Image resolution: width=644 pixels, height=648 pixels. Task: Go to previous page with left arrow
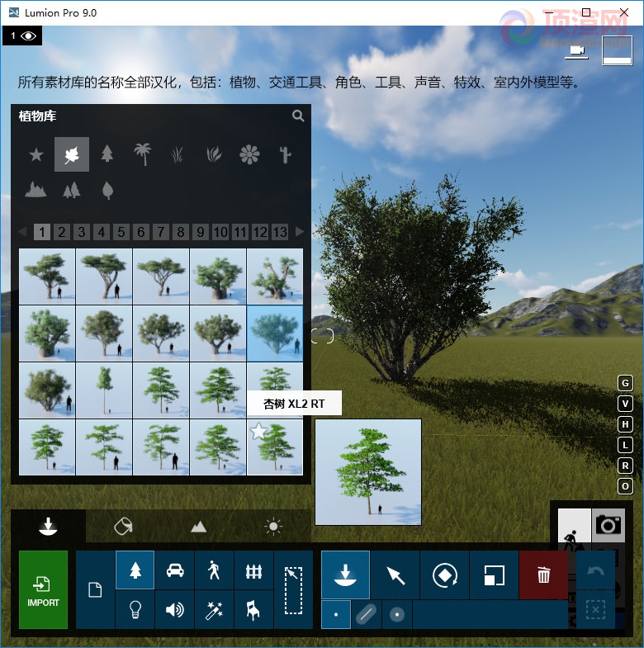point(23,231)
